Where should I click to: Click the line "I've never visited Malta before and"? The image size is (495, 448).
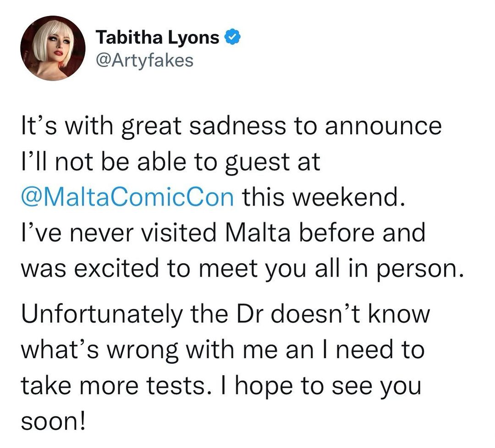click(x=224, y=233)
